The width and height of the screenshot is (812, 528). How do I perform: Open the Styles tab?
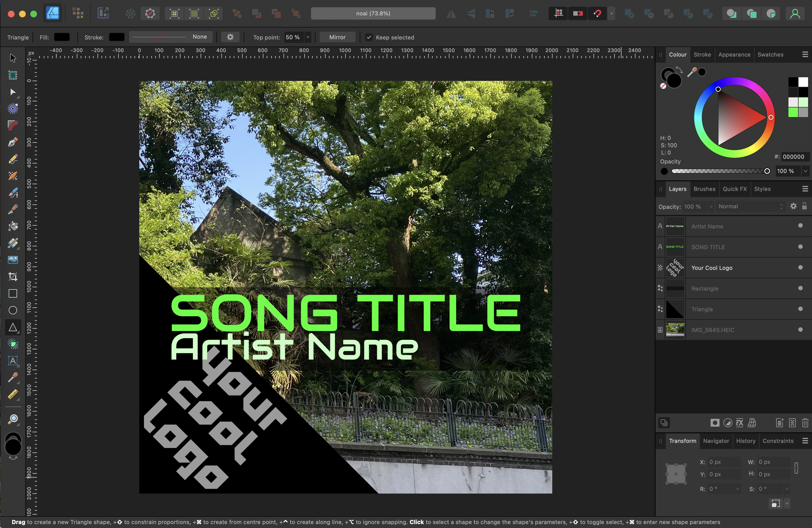pyautogui.click(x=762, y=189)
